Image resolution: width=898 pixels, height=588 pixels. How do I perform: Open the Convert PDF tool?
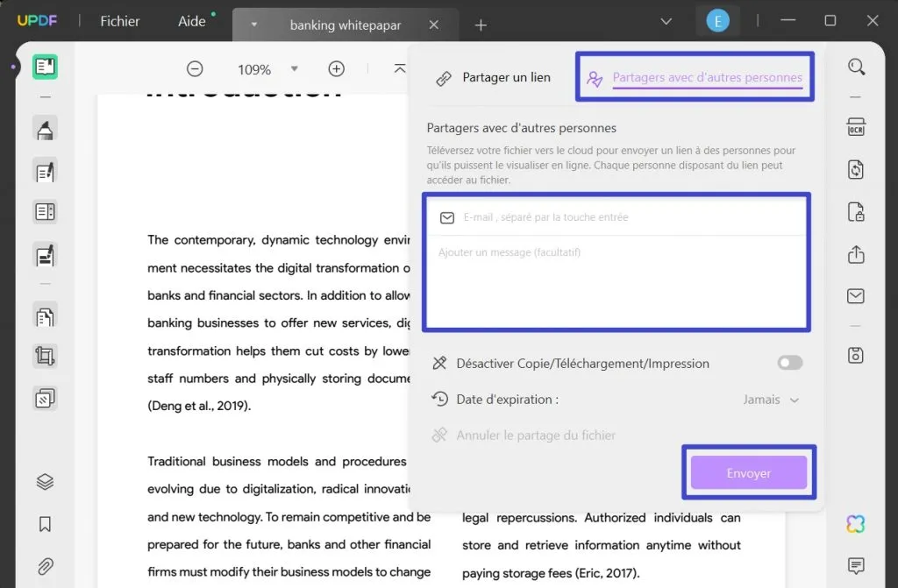[x=856, y=169]
